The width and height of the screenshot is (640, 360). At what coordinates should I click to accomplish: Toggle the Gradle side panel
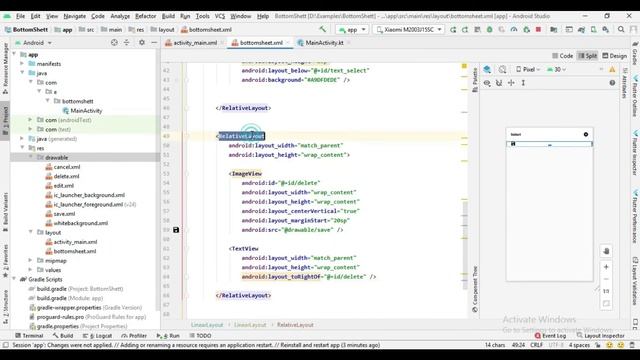pos(635,53)
